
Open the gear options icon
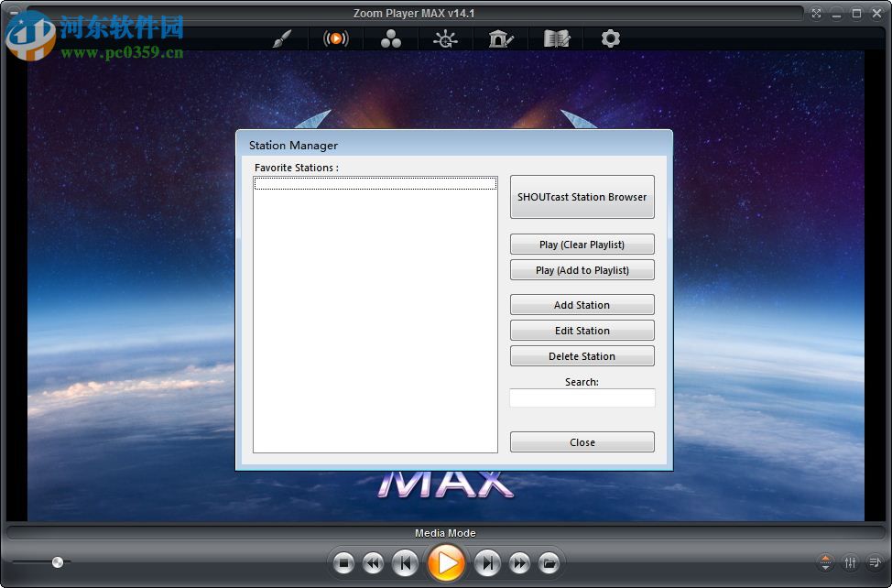tap(611, 38)
